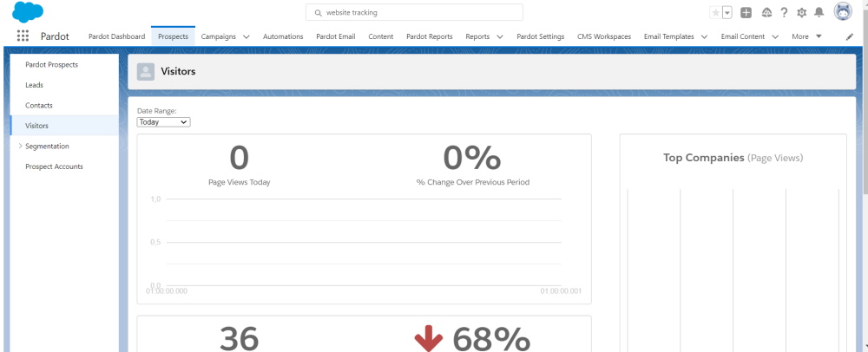
Task: Open the CMS Workspaces tab
Action: pyautogui.click(x=604, y=36)
